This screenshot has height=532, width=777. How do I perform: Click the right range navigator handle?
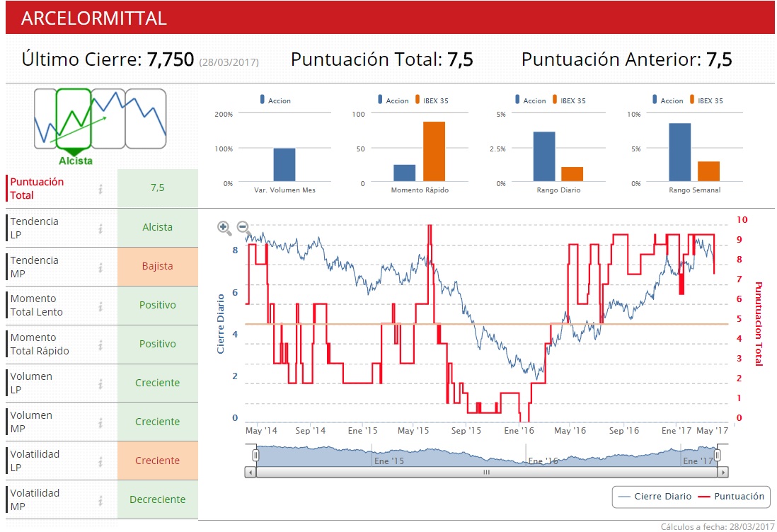coord(717,455)
